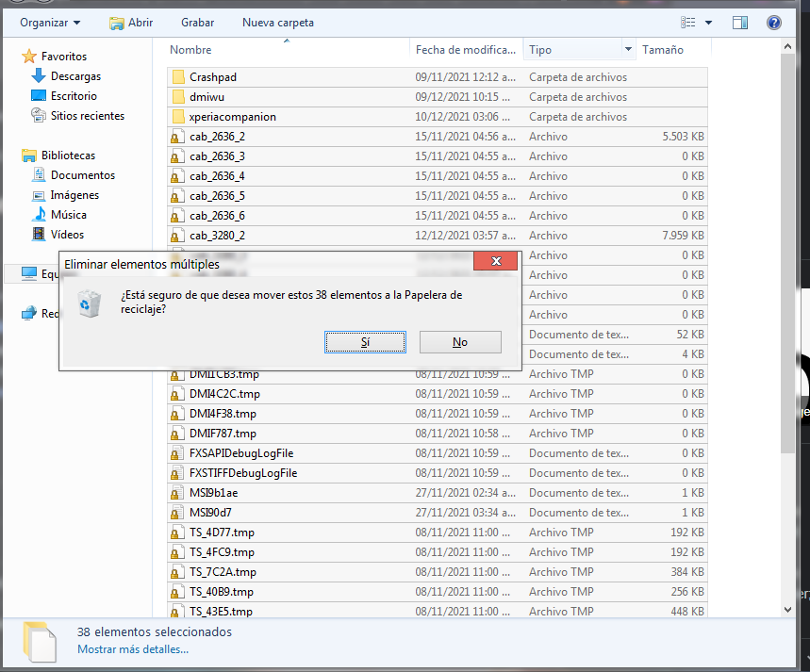Cancel deletion with the No button
The height and width of the screenshot is (672, 810).
coord(460,342)
